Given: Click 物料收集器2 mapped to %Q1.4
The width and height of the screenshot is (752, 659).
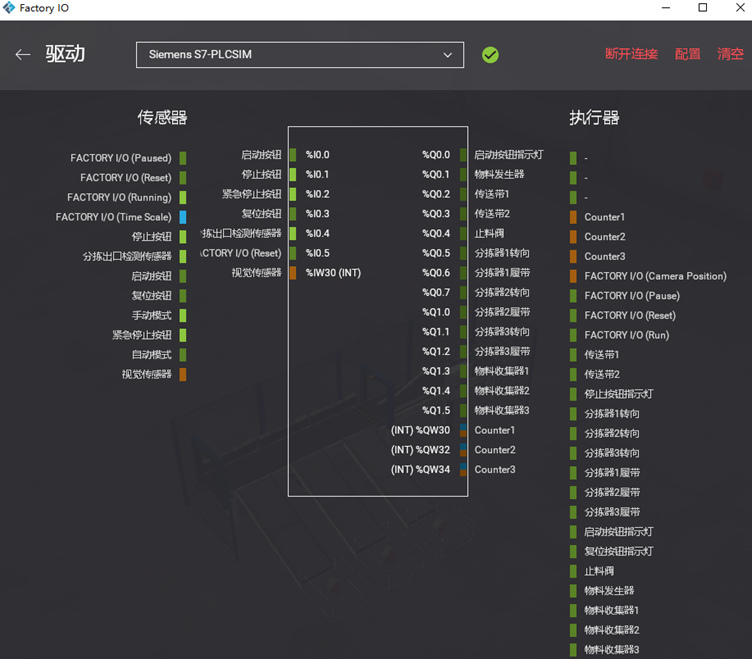Looking at the screenshot, I should (x=502, y=390).
